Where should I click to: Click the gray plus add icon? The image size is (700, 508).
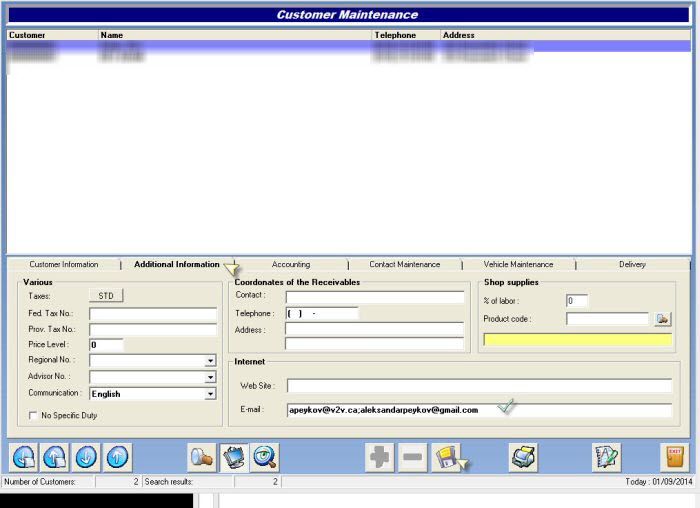click(379, 457)
